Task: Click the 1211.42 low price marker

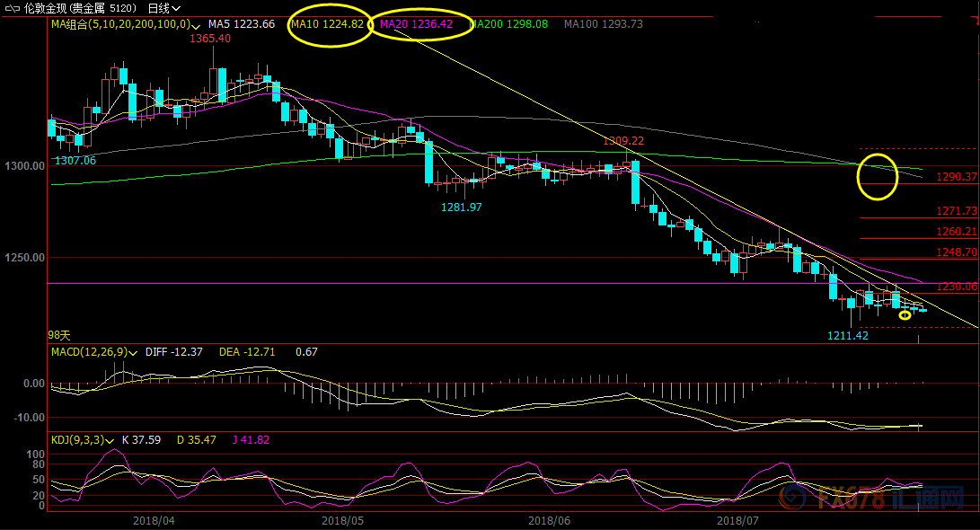Action: [847, 336]
